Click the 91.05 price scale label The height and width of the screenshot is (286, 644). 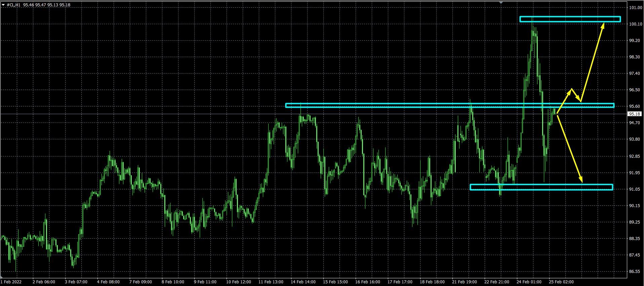[x=635, y=189]
